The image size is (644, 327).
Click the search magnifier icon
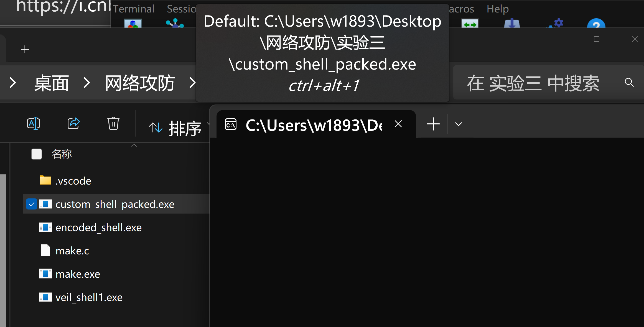tap(629, 82)
